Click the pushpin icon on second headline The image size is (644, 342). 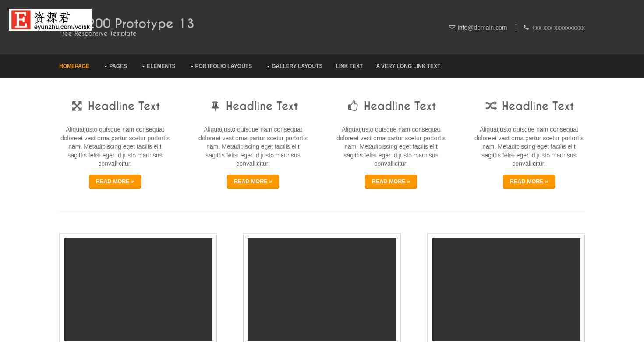pyautogui.click(x=215, y=106)
